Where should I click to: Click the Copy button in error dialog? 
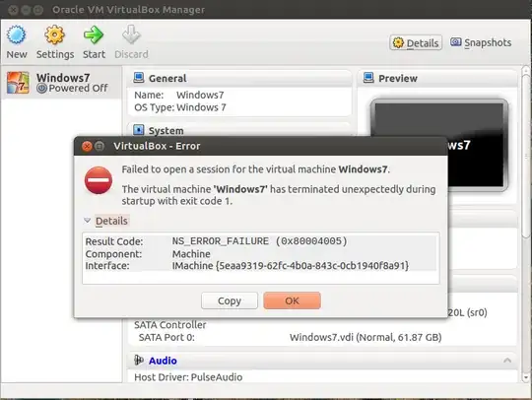(x=230, y=300)
